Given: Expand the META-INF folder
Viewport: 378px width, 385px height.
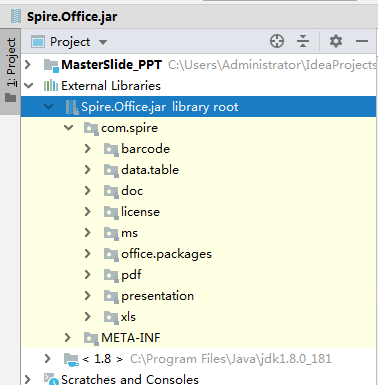Looking at the screenshot, I should click(x=68, y=338).
